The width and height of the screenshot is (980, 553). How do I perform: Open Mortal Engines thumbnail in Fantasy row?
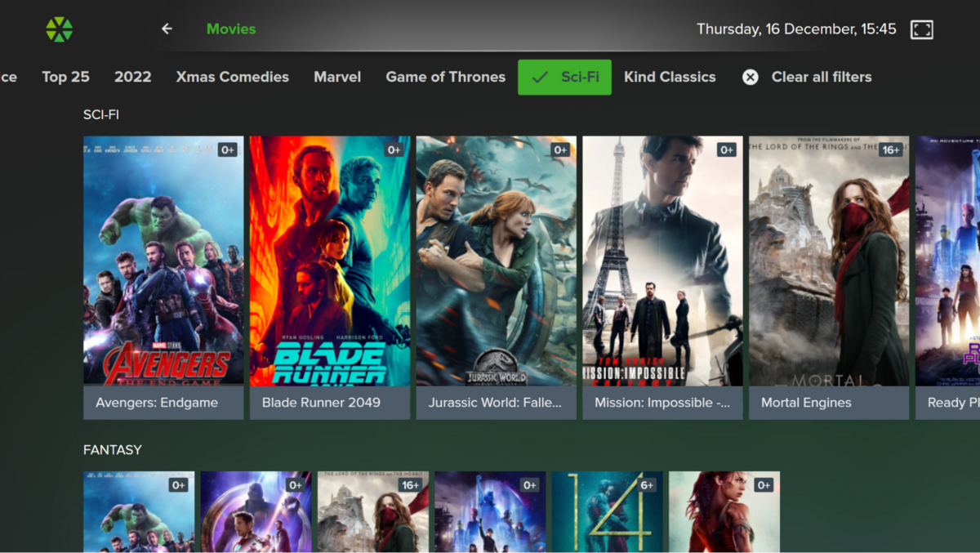373,512
